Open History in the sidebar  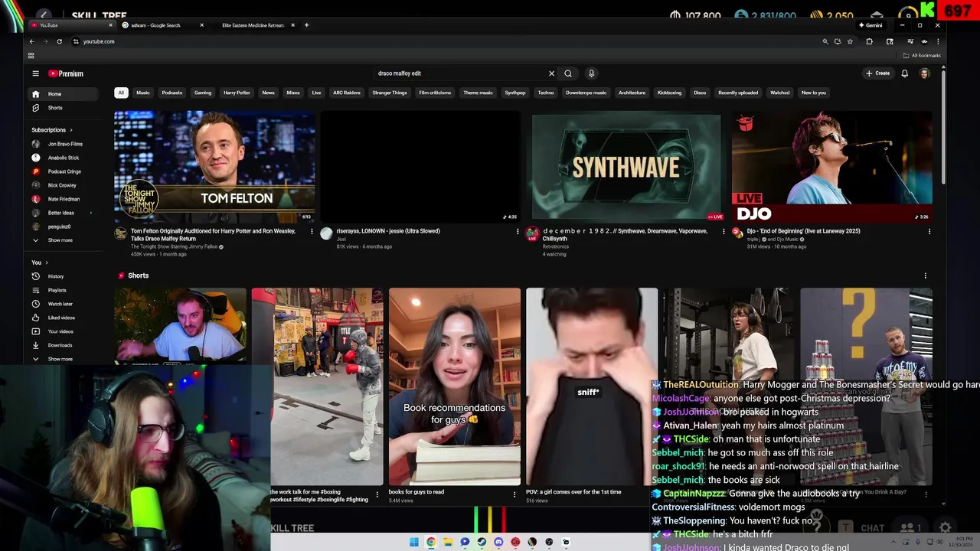tap(64, 276)
